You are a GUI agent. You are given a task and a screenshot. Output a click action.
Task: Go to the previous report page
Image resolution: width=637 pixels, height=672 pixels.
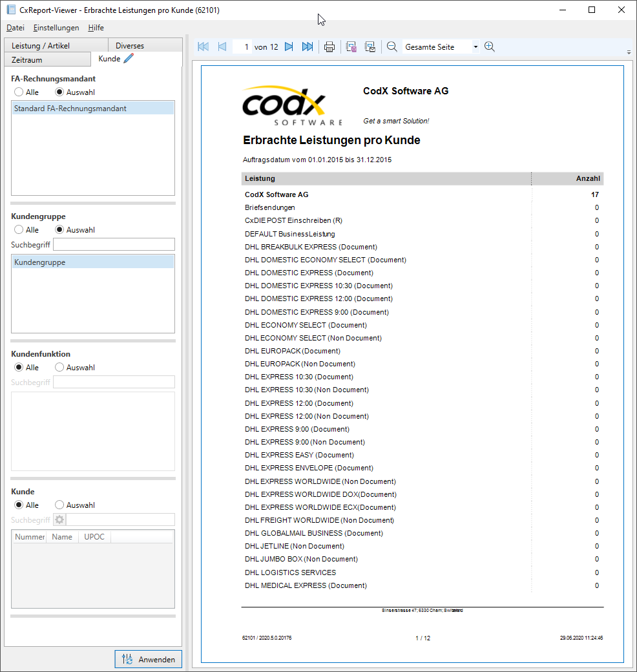pyautogui.click(x=222, y=47)
